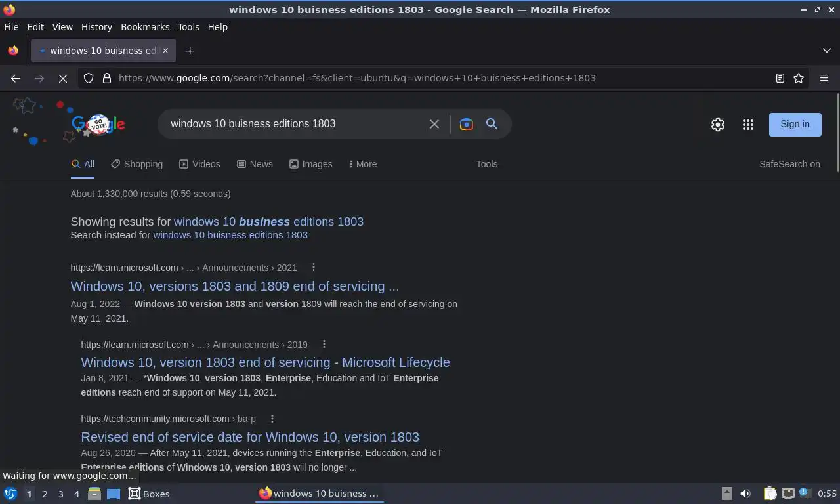Open Google apps grid
The image size is (840, 504).
click(x=748, y=125)
